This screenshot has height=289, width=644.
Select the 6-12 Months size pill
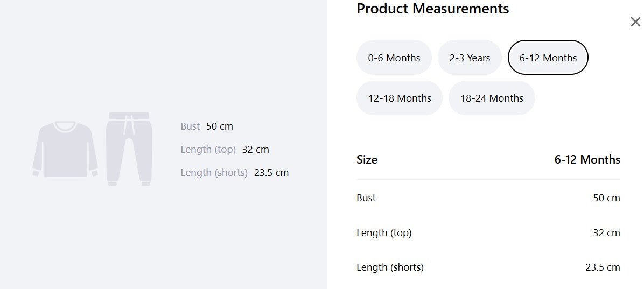(548, 58)
